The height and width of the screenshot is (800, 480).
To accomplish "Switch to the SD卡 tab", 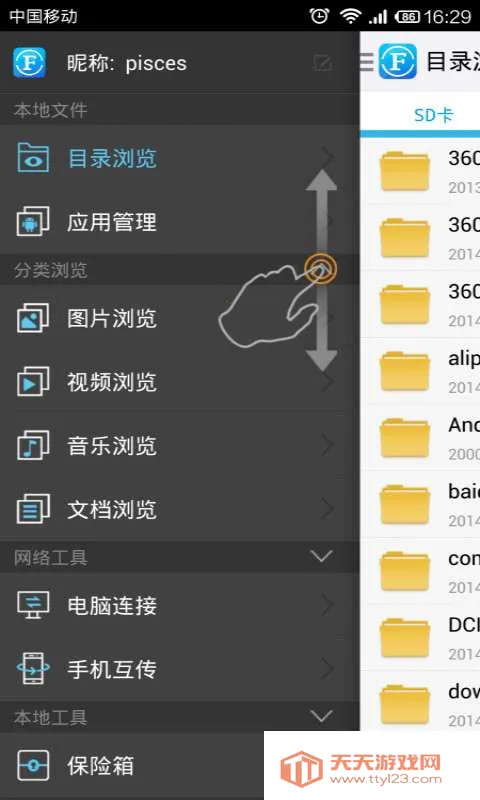I will pyautogui.click(x=433, y=115).
